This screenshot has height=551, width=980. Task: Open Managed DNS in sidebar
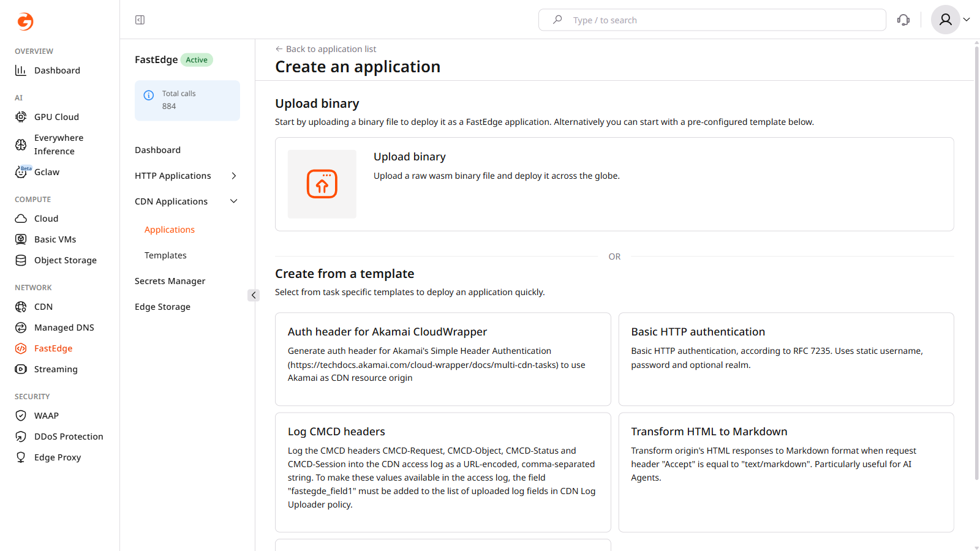coord(64,328)
